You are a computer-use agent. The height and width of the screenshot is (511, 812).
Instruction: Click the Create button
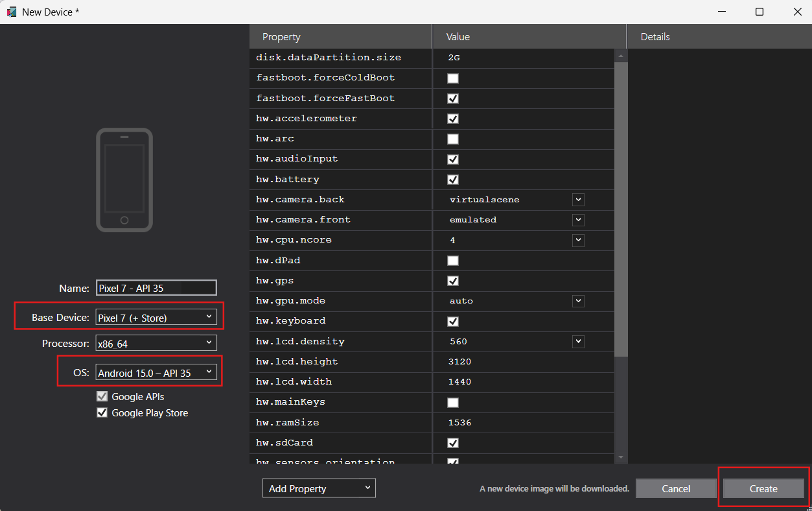pyautogui.click(x=763, y=488)
